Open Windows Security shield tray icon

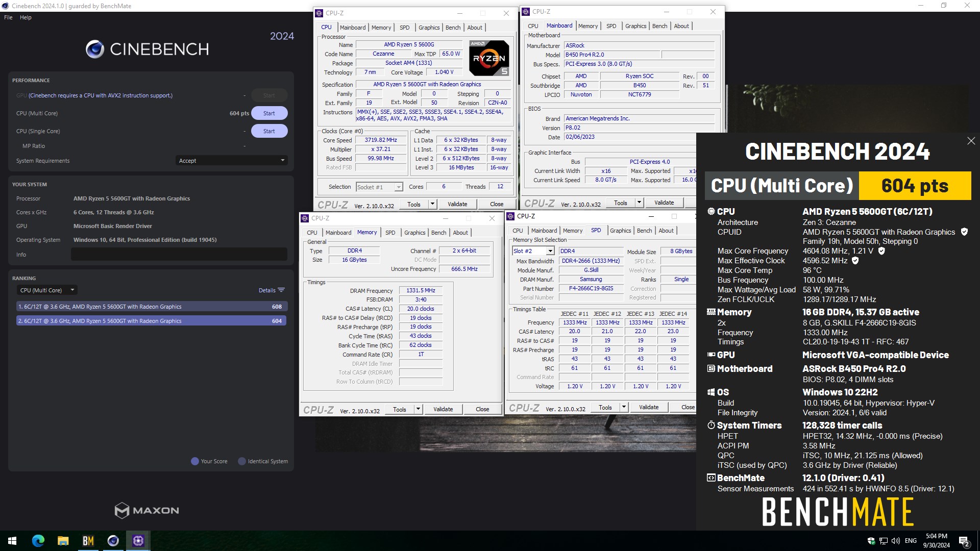click(x=871, y=541)
